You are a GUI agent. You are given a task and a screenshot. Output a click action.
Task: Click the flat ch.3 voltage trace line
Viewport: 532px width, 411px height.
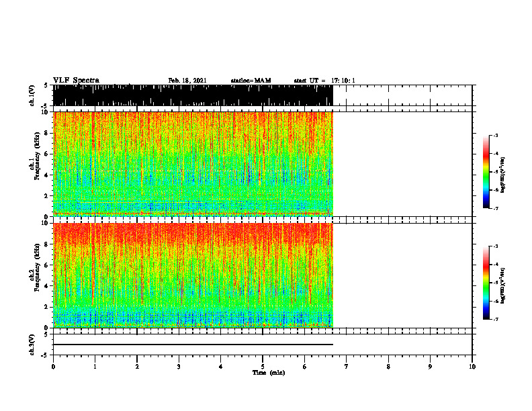click(x=193, y=345)
